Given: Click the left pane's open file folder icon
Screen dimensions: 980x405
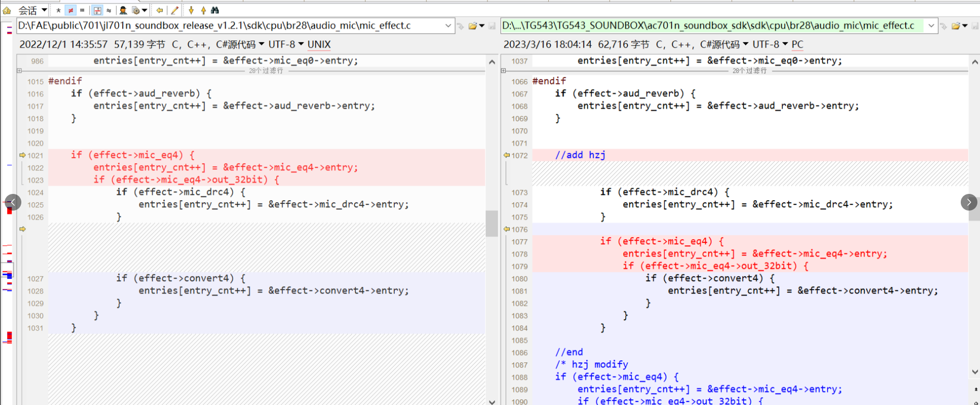Looking at the screenshot, I should click(473, 25).
